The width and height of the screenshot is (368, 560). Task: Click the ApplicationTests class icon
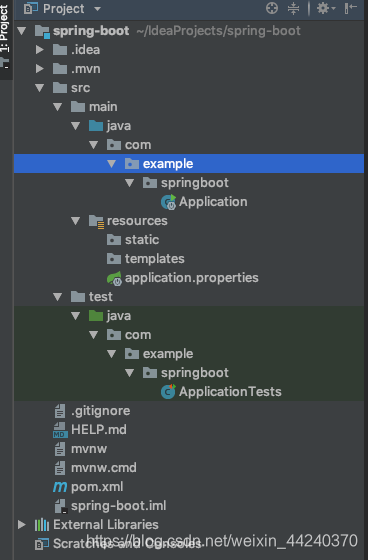168,392
